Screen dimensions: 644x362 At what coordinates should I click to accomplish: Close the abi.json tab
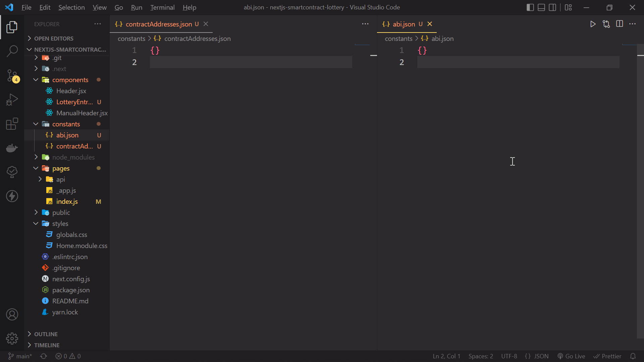coord(430,24)
